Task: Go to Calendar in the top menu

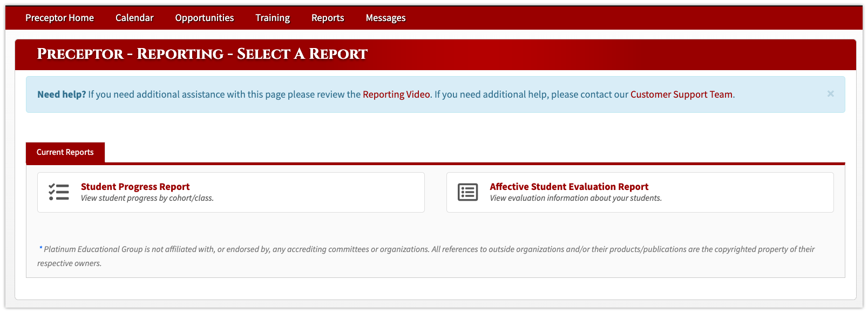Action: coord(134,18)
